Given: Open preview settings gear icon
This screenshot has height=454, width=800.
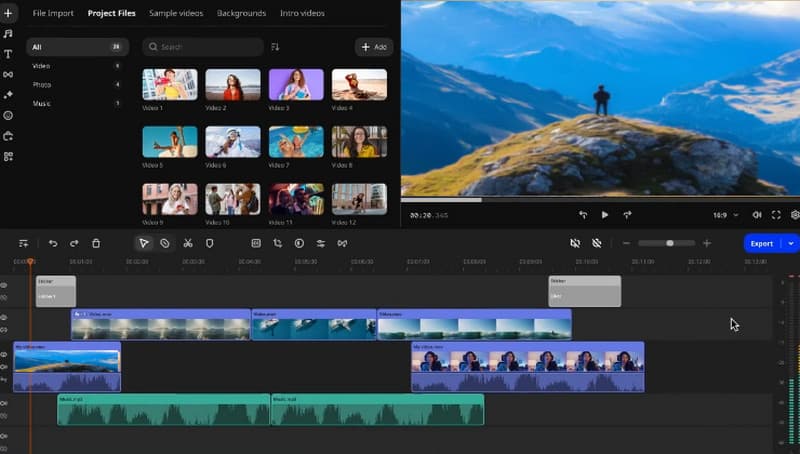Looking at the screenshot, I should coord(795,215).
